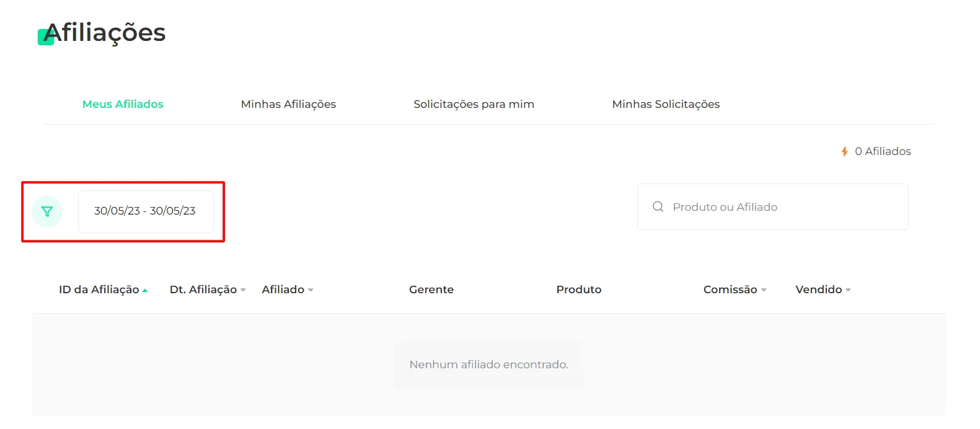Open the date range 30/05/23 - 30/05/23 picker

[x=146, y=211]
